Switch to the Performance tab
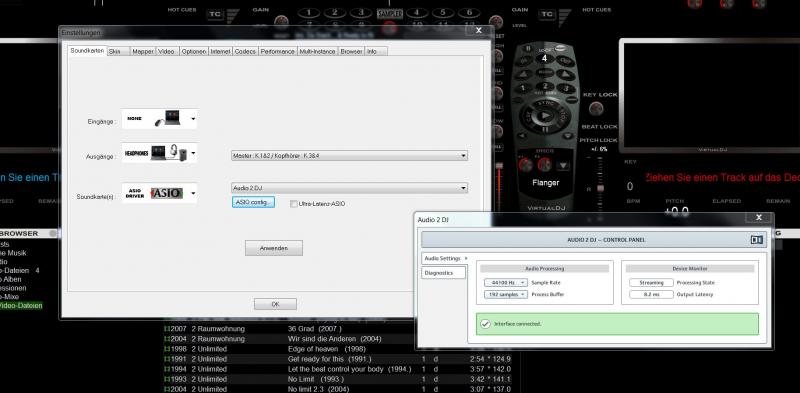This screenshot has width=800, height=393. [x=278, y=51]
